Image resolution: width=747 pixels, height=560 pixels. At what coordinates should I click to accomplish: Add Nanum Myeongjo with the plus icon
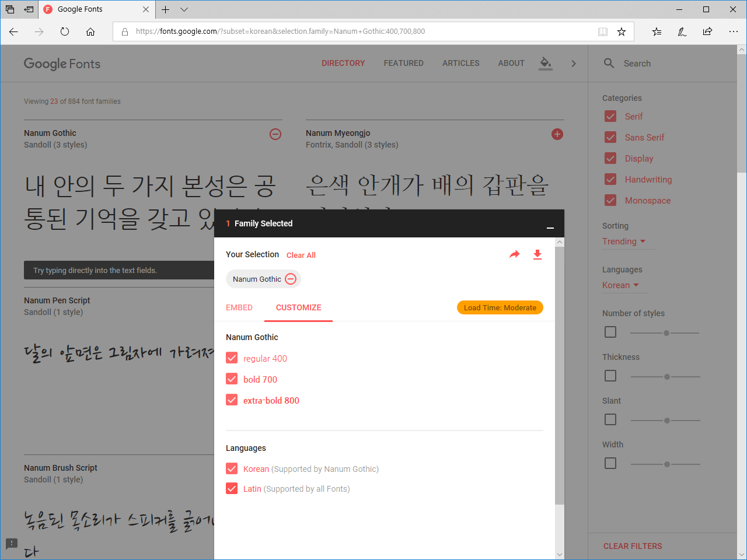point(557,134)
